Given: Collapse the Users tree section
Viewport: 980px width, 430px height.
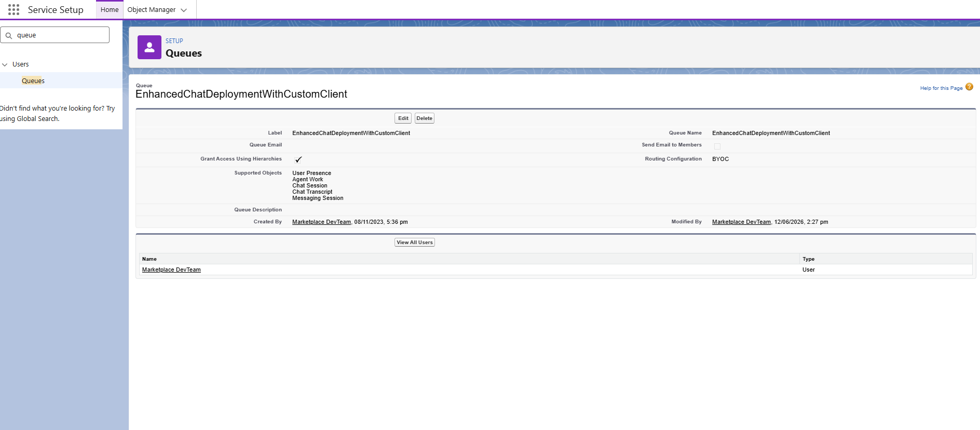Looking at the screenshot, I should [5, 64].
